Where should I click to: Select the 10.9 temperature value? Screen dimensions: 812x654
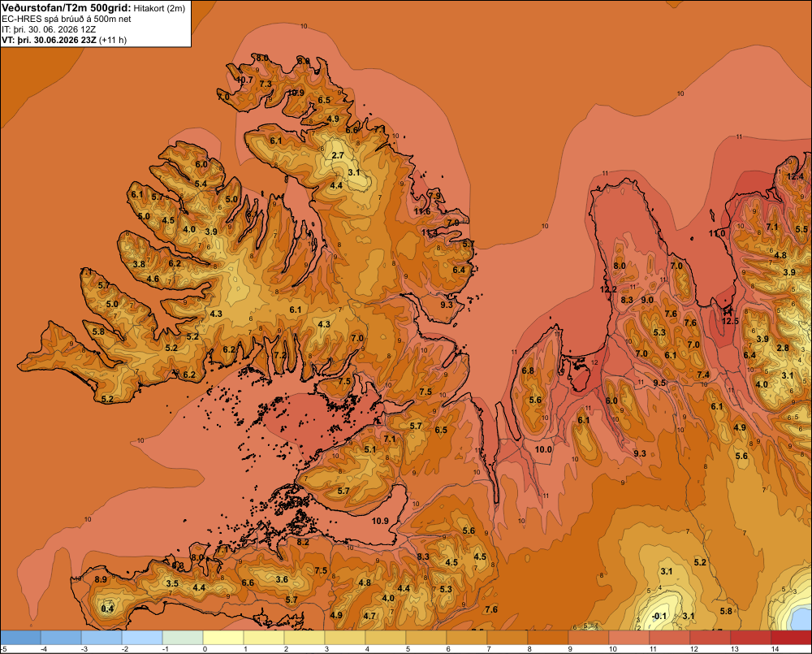tap(380, 521)
